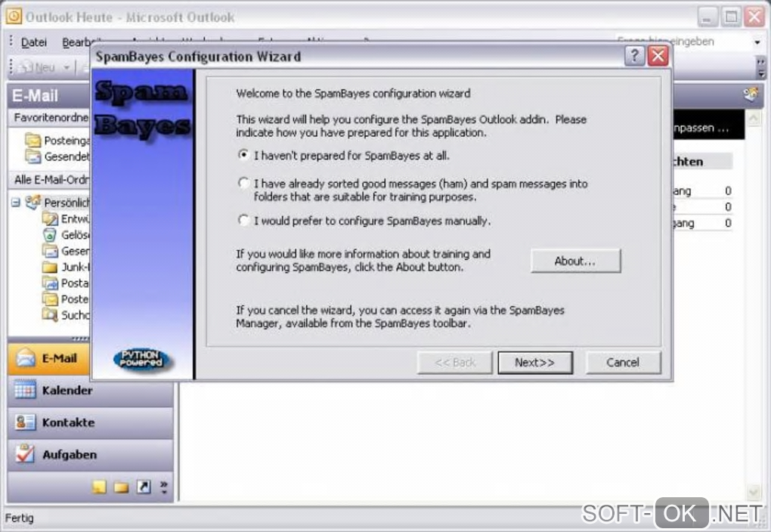Open the Datei menu in Outlook
The height and width of the screenshot is (532, 771).
coord(34,42)
